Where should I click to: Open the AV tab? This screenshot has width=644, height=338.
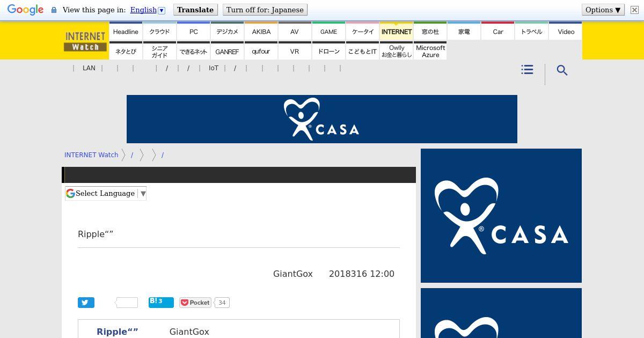coord(295,31)
